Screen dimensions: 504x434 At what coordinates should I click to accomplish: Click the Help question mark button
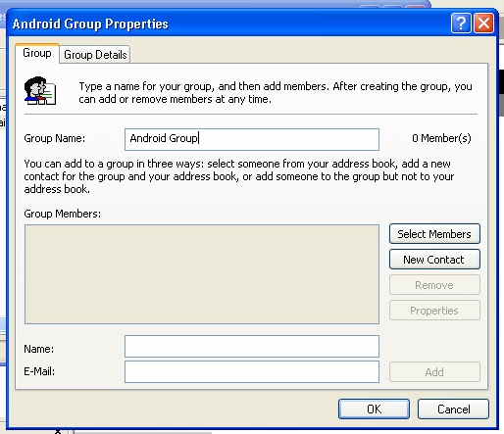point(461,24)
